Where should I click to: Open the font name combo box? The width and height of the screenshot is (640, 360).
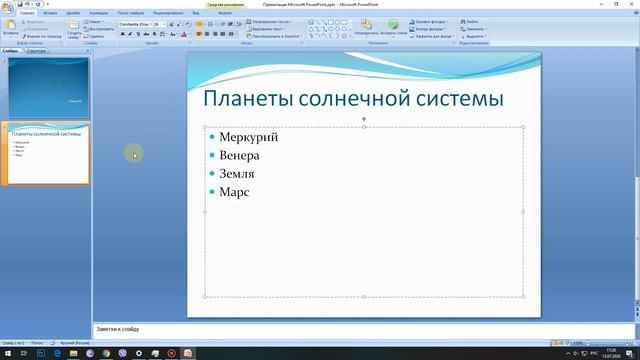136,24
